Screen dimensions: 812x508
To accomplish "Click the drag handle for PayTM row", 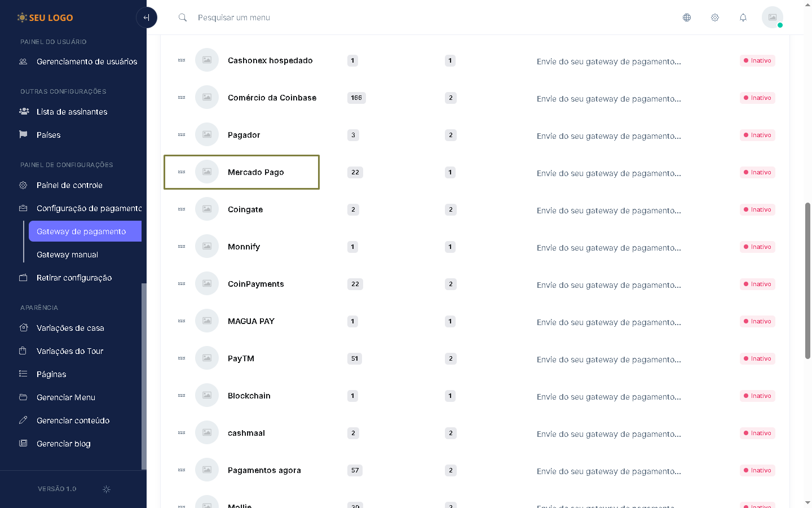I will coord(182,358).
